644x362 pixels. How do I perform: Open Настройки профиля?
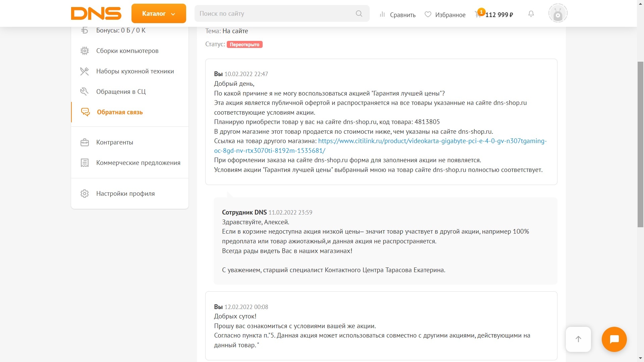point(125,193)
